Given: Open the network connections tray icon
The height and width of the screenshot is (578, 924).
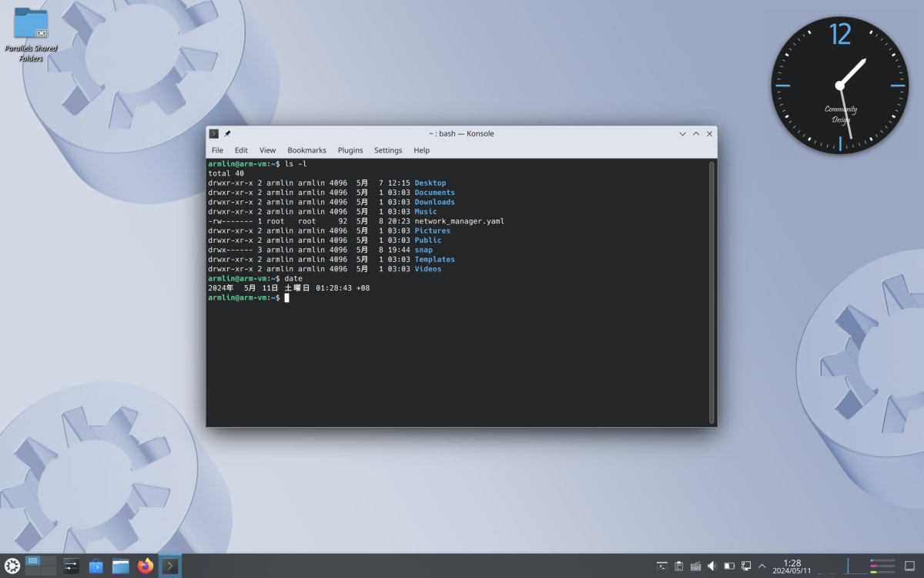Looking at the screenshot, I should 746,566.
